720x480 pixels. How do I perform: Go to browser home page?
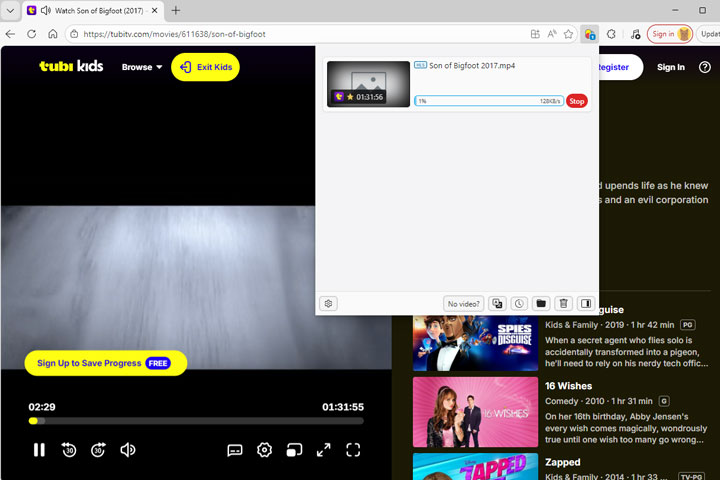coord(53,34)
